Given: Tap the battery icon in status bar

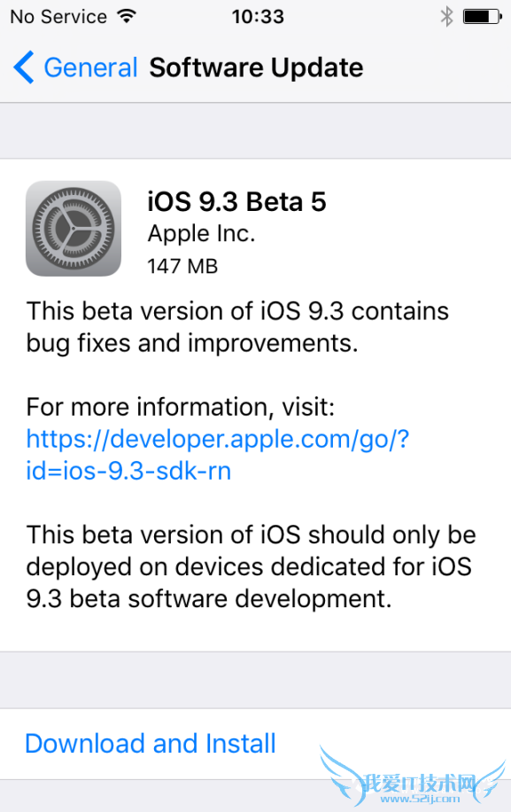Looking at the screenshot, I should click(480, 14).
